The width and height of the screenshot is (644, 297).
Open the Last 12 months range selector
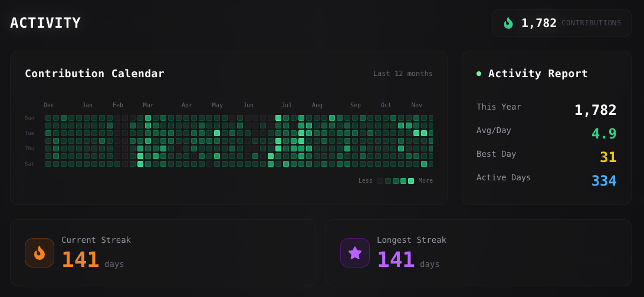(403, 74)
